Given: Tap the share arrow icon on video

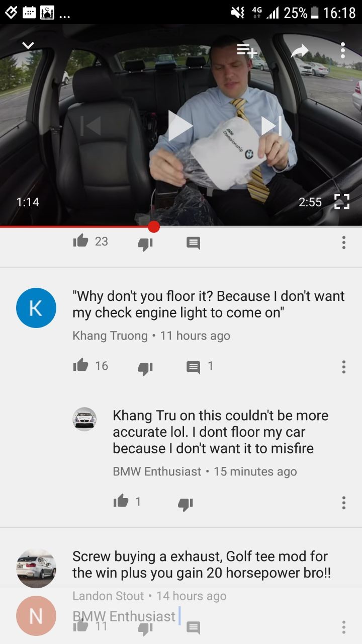Looking at the screenshot, I should pos(300,50).
